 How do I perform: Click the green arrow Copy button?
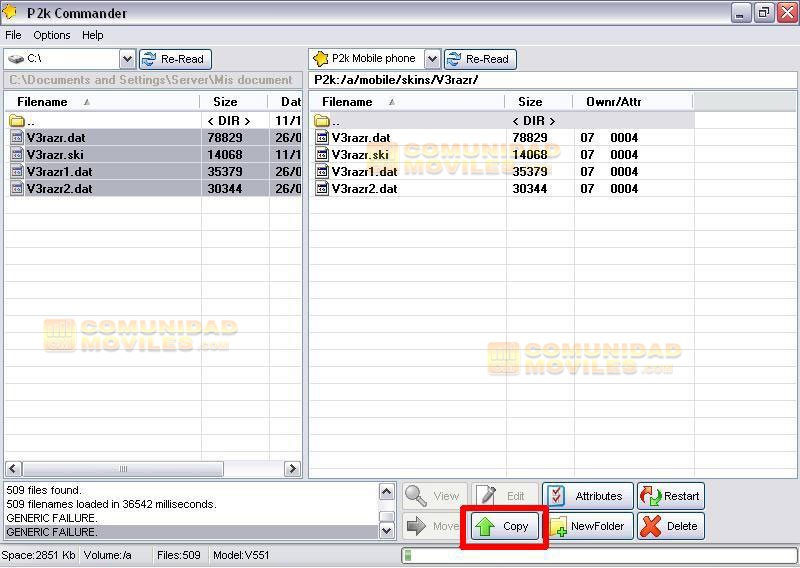coord(505,526)
